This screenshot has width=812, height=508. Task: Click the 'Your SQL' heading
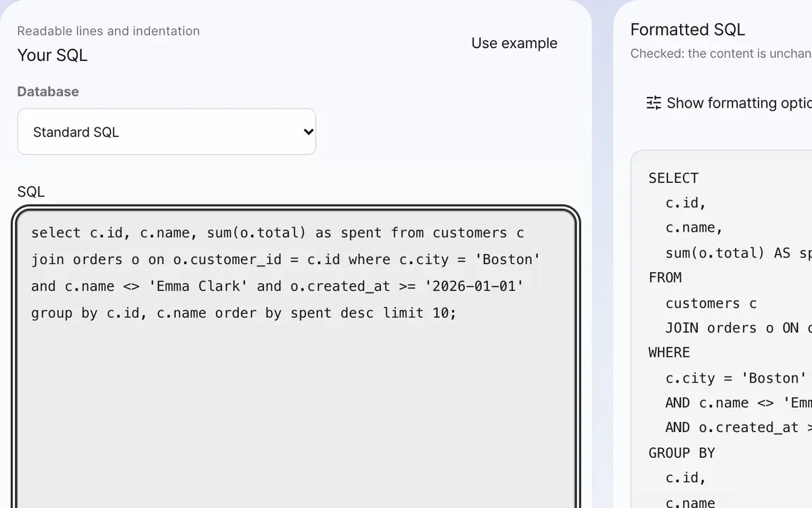tap(52, 56)
